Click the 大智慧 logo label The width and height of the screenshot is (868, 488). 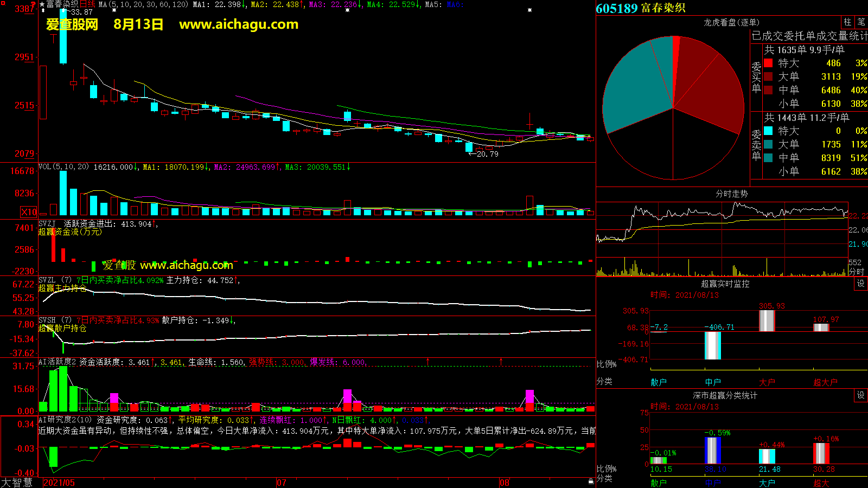pyautogui.click(x=17, y=482)
